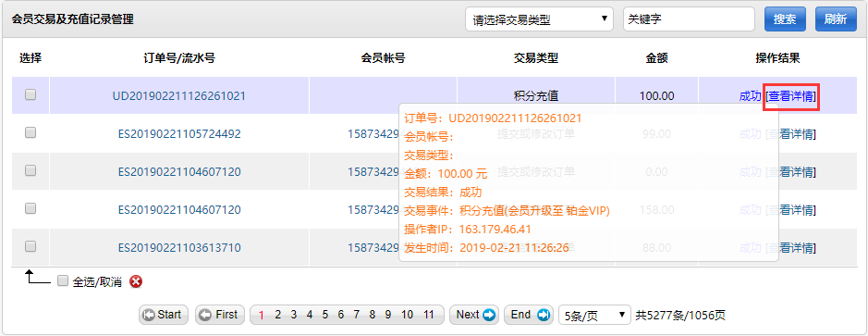Click the First page button
Screen dimensions: 868x336
point(219,315)
